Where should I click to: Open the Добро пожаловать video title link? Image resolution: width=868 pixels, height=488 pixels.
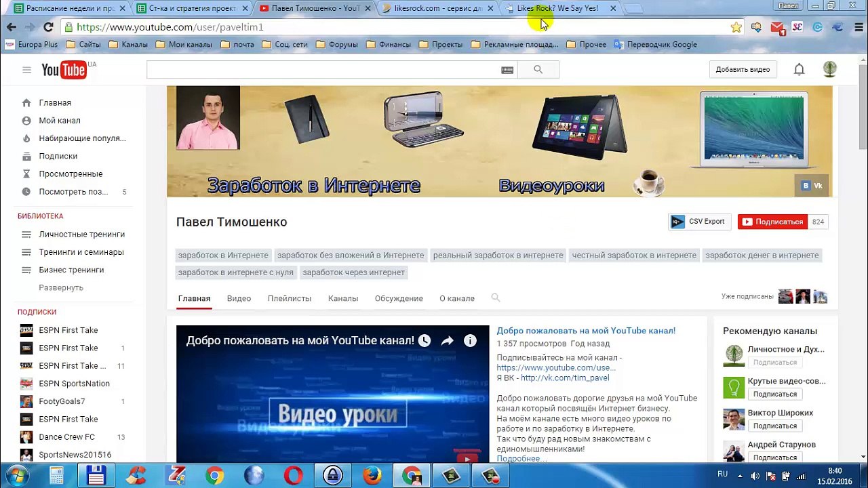(586, 331)
